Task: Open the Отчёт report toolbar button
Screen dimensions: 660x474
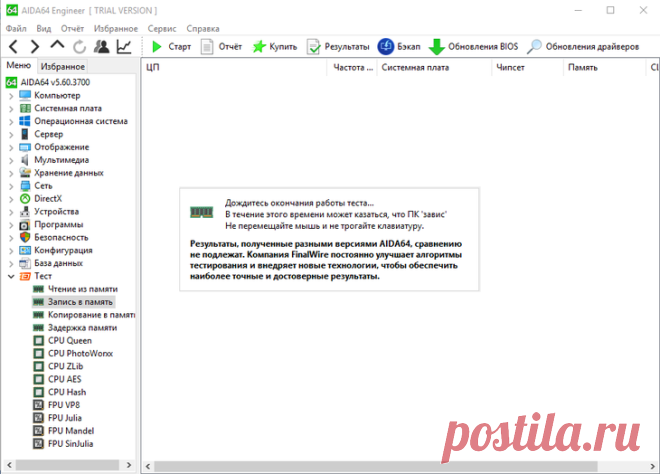Action: tap(221, 46)
